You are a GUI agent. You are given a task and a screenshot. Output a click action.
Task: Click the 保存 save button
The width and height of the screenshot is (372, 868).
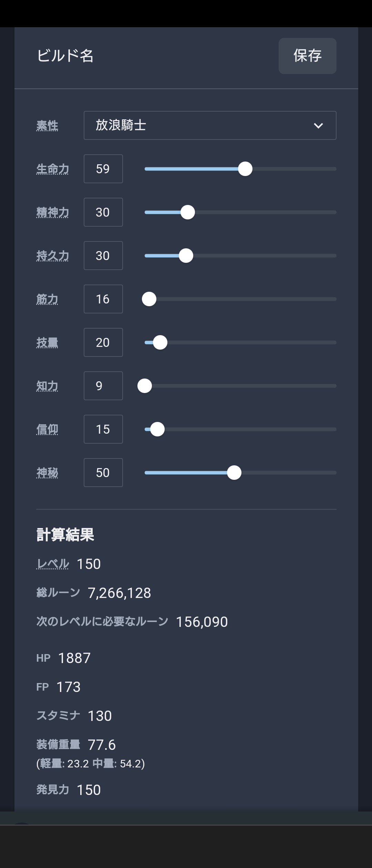(x=307, y=56)
